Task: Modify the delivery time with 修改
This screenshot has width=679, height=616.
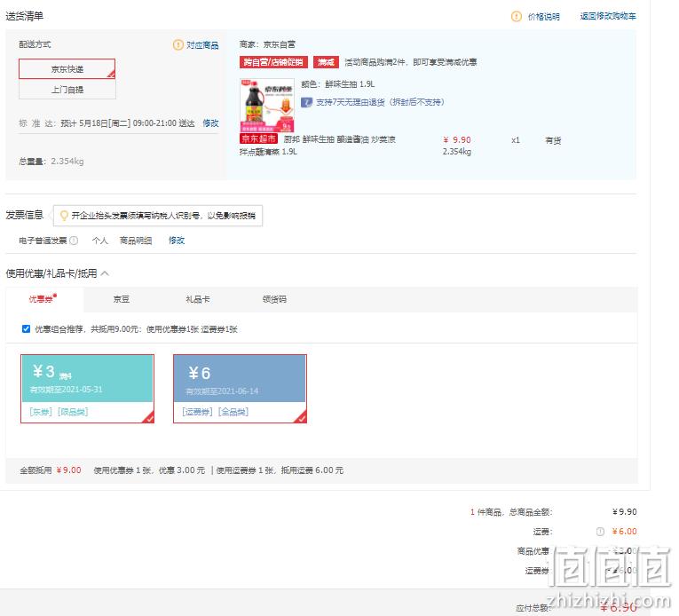Action: [x=211, y=123]
